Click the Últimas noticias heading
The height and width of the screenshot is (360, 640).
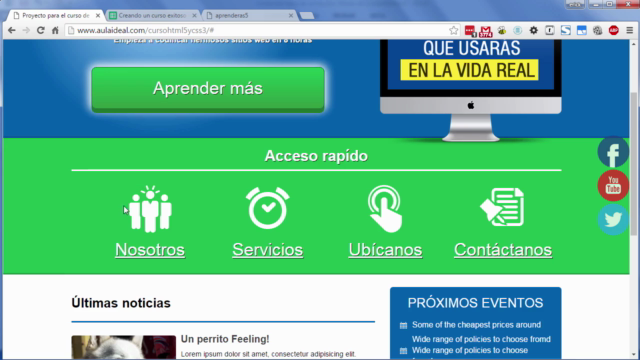pos(121,303)
